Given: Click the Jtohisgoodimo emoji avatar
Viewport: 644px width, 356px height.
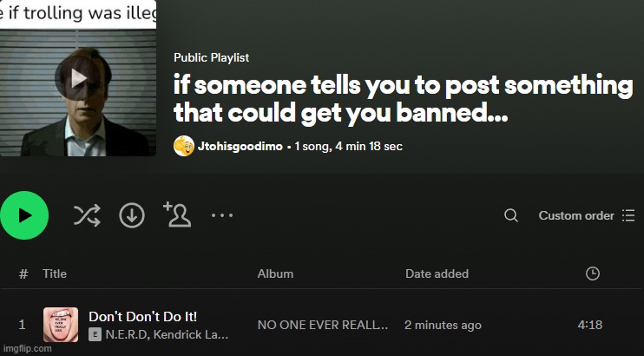Looking at the screenshot, I should [184, 146].
